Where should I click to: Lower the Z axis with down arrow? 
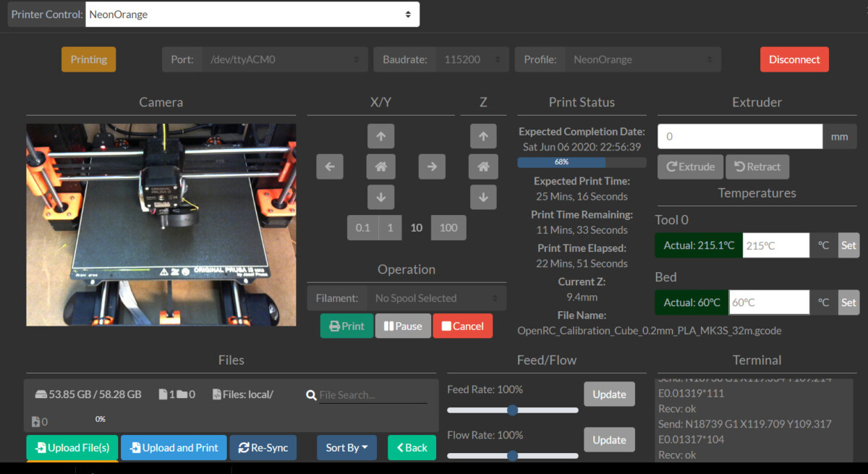point(483,196)
